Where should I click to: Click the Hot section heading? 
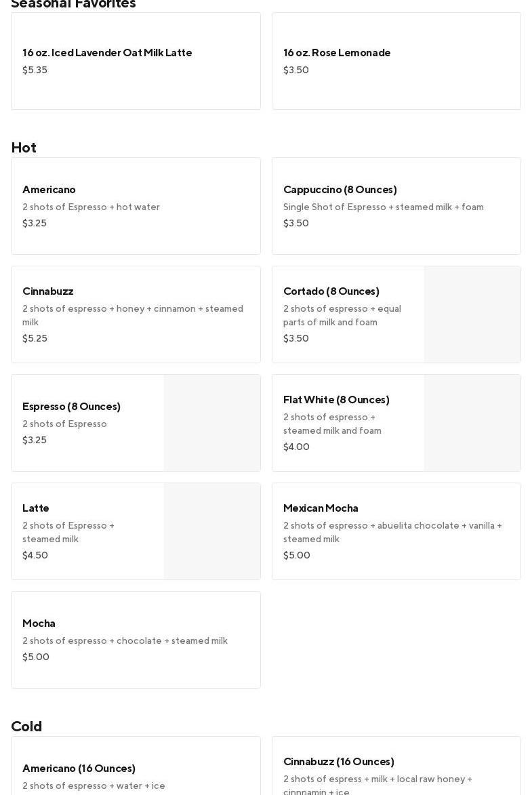[x=24, y=148]
